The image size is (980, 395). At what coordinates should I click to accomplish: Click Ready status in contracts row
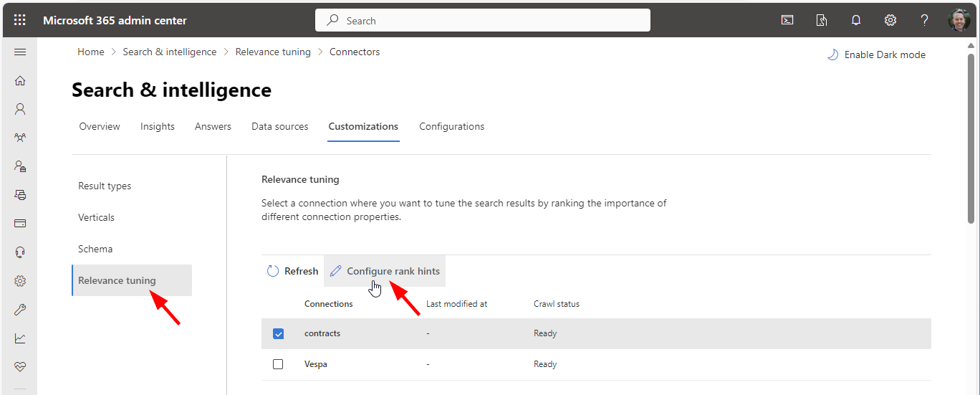(545, 333)
